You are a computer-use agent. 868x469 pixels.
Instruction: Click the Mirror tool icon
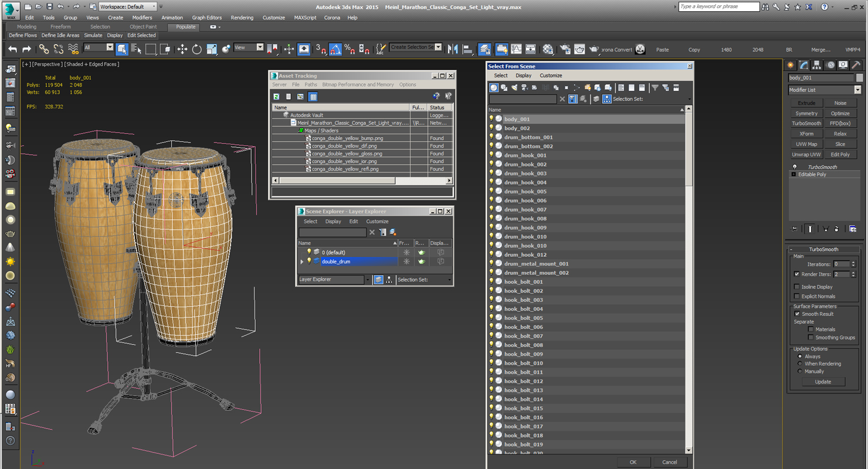point(453,49)
